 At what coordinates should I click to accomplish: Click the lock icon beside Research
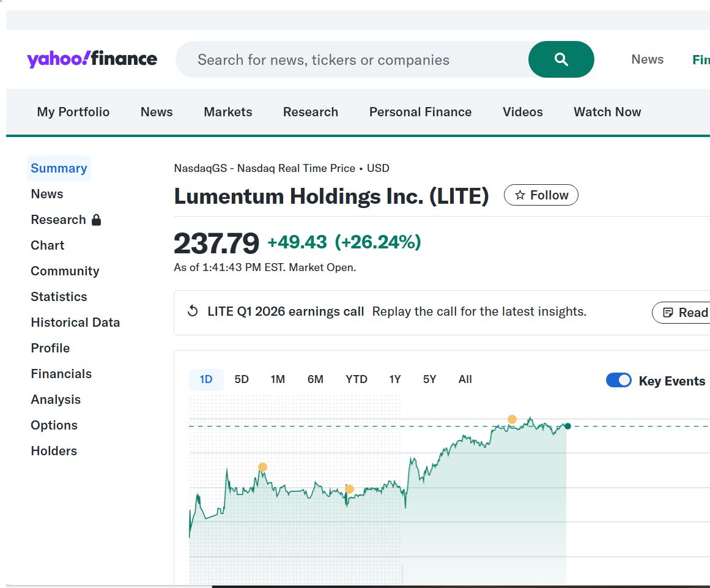click(x=96, y=220)
